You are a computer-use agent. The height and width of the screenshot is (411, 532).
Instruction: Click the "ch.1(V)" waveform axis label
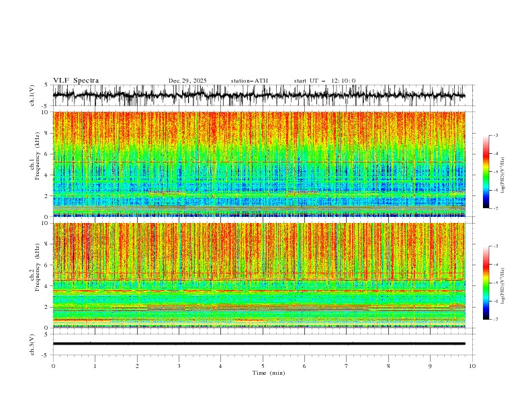[x=32, y=95]
